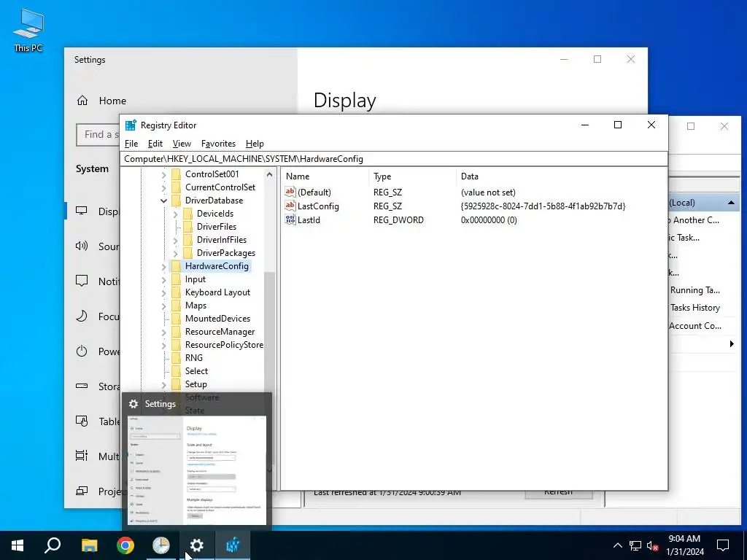Expand the DeviceIds key

click(x=175, y=214)
